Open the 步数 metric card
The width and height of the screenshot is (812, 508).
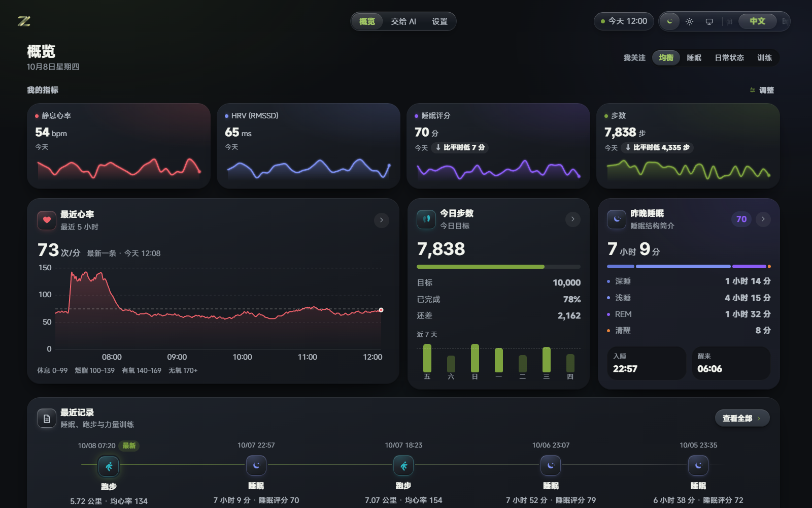click(688, 146)
